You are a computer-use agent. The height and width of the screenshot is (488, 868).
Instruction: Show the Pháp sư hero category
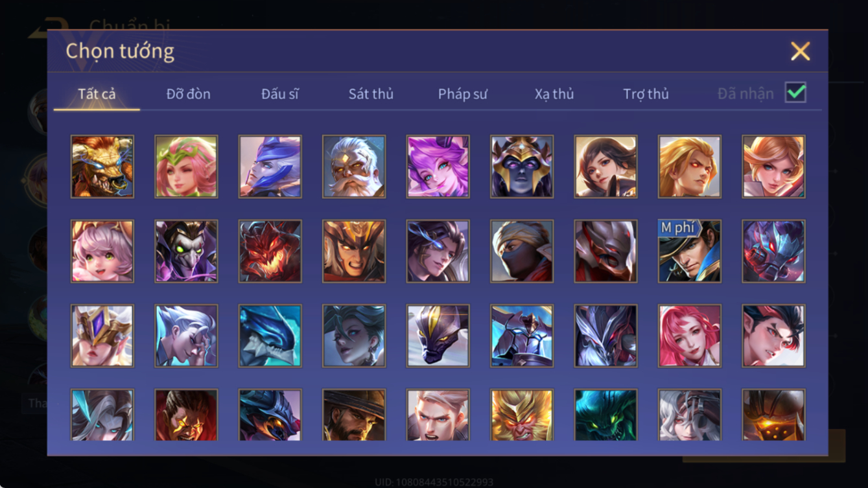[463, 94]
